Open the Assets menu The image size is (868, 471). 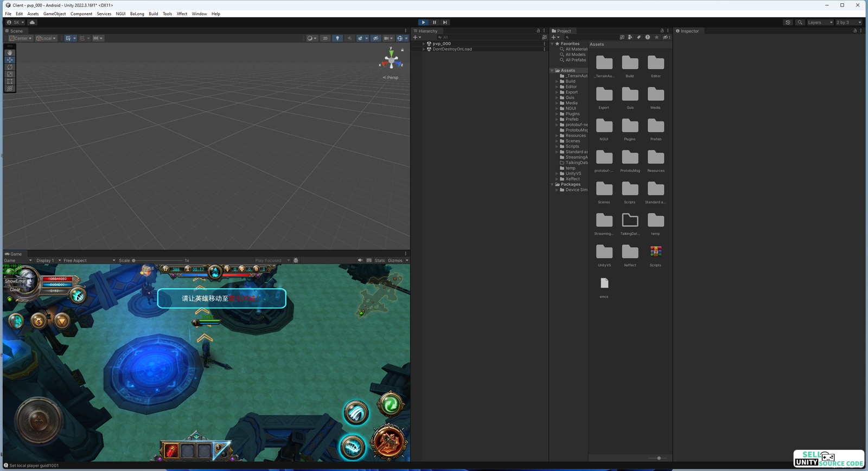click(33, 14)
